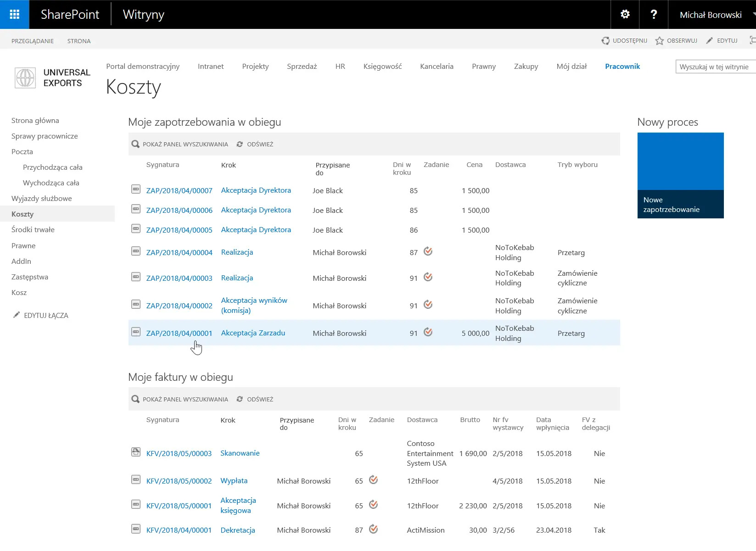The width and height of the screenshot is (756, 551).
Task: Click task icon in ZAP/2018/04/00002 row
Action: tap(428, 304)
